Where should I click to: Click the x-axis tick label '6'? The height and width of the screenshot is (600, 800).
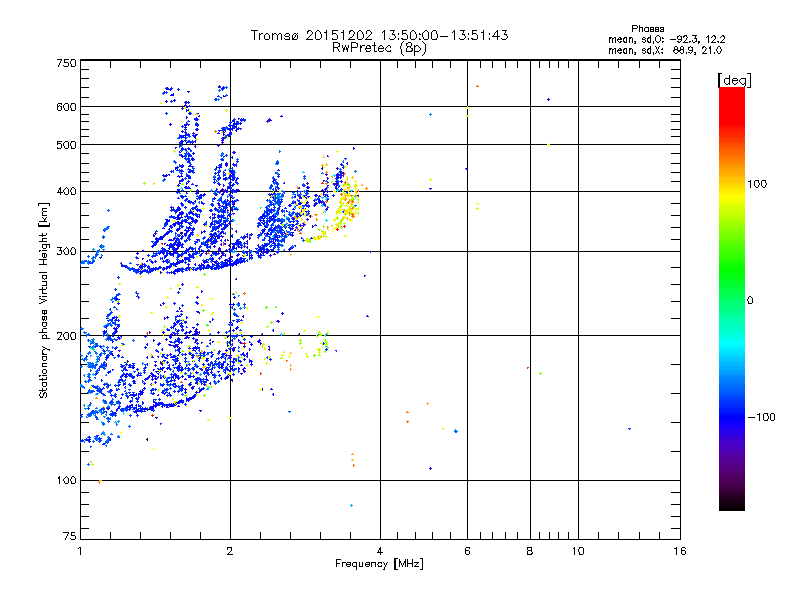pos(467,551)
